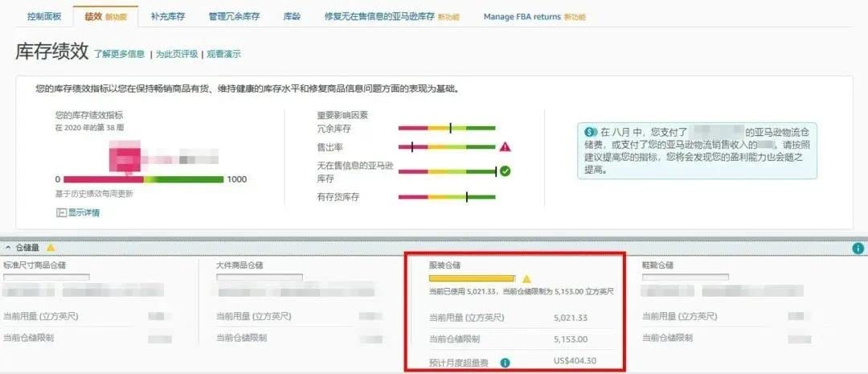Screen dimensions: 868x374
Task: Switch to the 控制面板 tab
Action: pyautogui.click(x=43, y=16)
